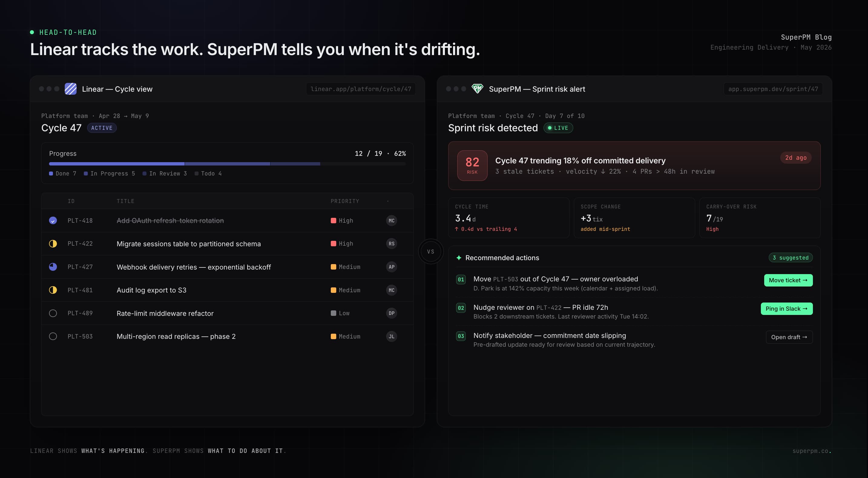Click the ACTIVE cycle badge

(102, 128)
